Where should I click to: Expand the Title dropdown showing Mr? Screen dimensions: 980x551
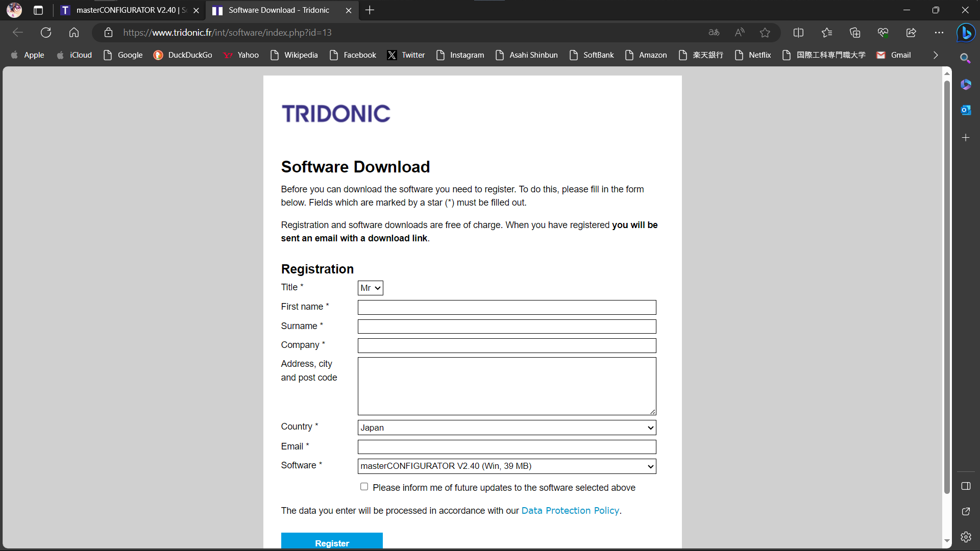[x=370, y=288]
